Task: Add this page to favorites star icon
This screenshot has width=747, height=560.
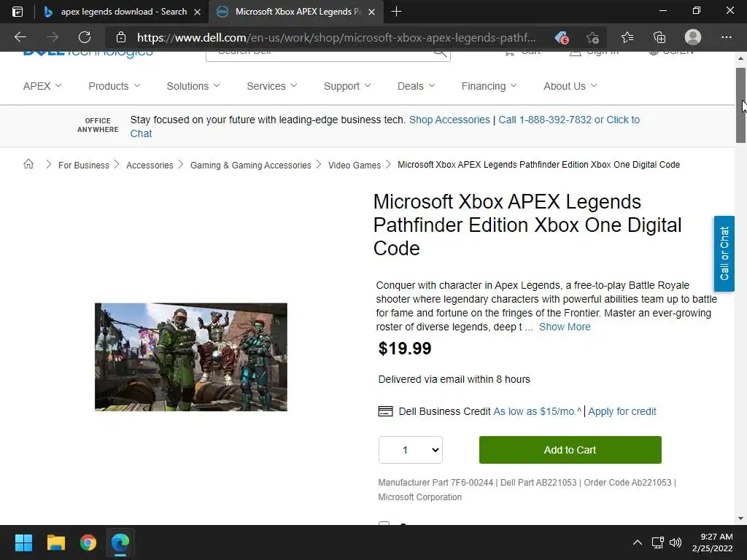Action: tap(592, 37)
